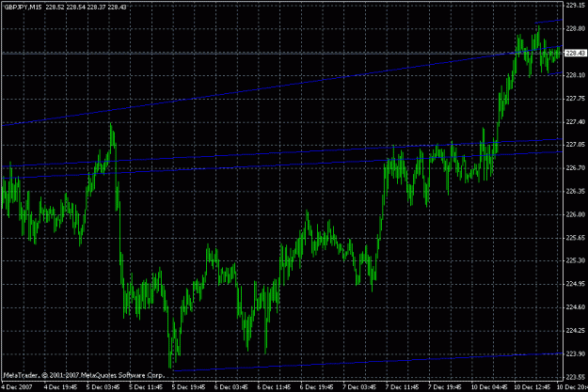The height and width of the screenshot is (392, 588).
Task: Select the 226.70 price axis label
Action: [x=575, y=168]
